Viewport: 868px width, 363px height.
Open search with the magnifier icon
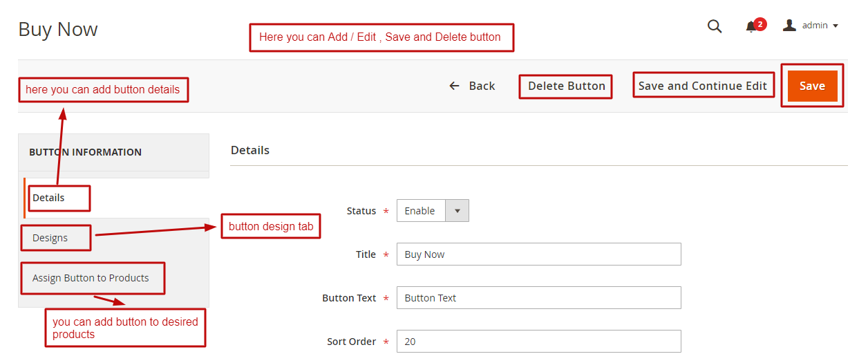715,26
